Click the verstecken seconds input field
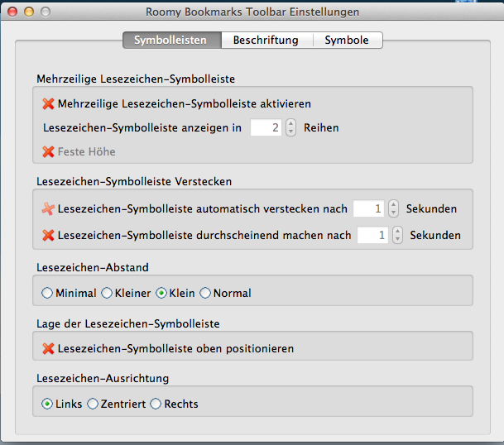The width and height of the screenshot is (504, 445). 369,209
